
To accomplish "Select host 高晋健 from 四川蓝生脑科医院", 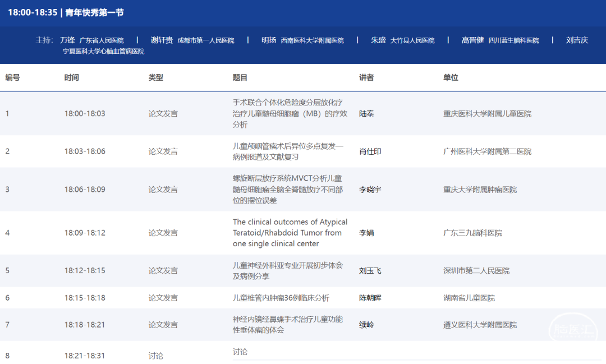I will click(x=472, y=40).
